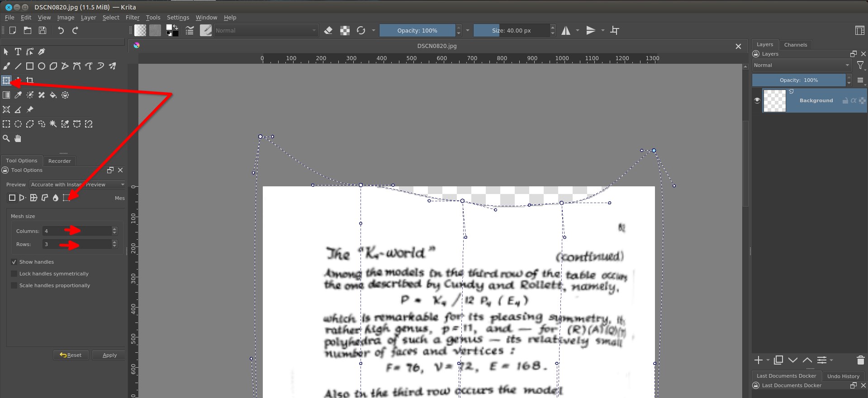Duplicate the layer in Layers docker
868x398 pixels.
(x=778, y=360)
